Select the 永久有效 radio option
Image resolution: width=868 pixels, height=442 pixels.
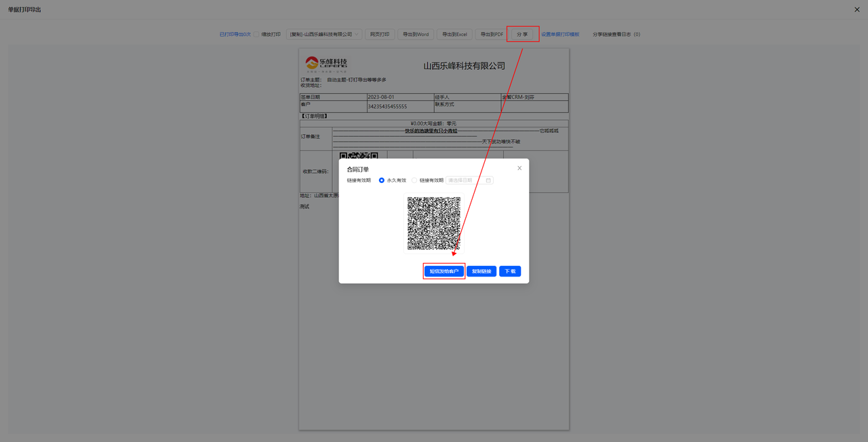382,180
